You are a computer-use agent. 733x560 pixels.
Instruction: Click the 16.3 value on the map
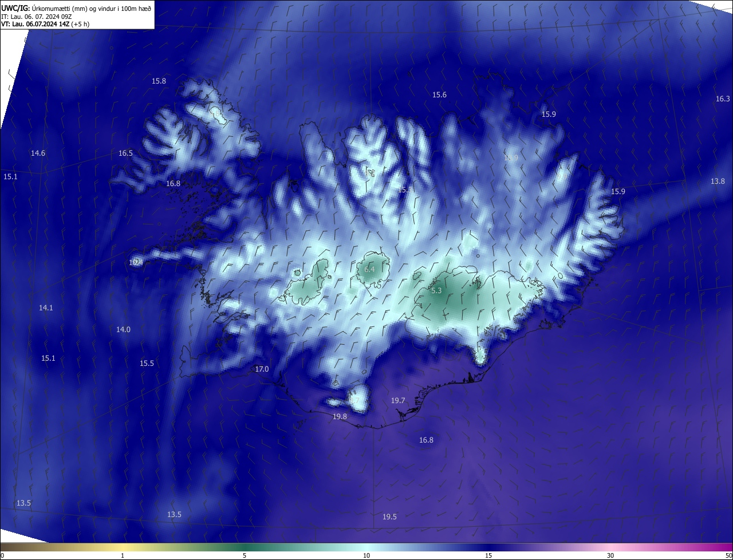(x=723, y=98)
